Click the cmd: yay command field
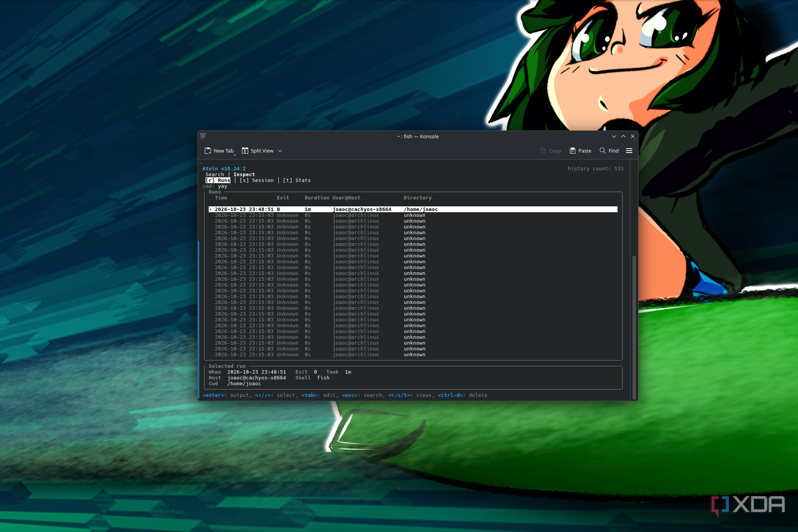 click(215, 186)
